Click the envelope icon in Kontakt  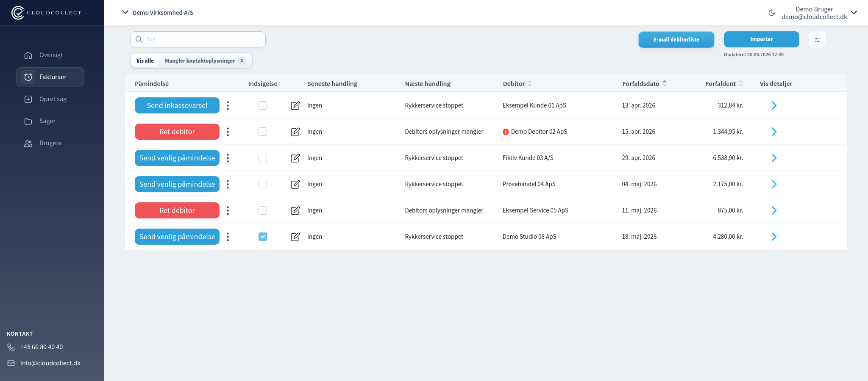(11, 363)
